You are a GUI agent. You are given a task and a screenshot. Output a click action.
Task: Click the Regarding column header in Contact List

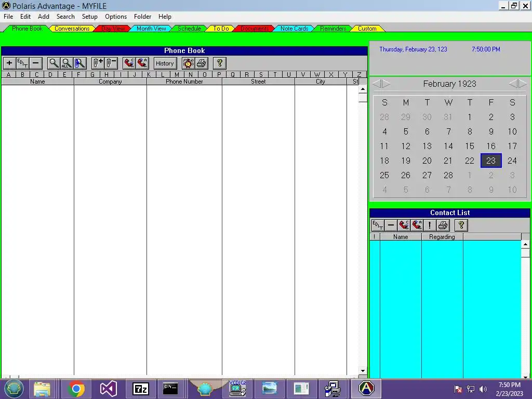coord(442,237)
